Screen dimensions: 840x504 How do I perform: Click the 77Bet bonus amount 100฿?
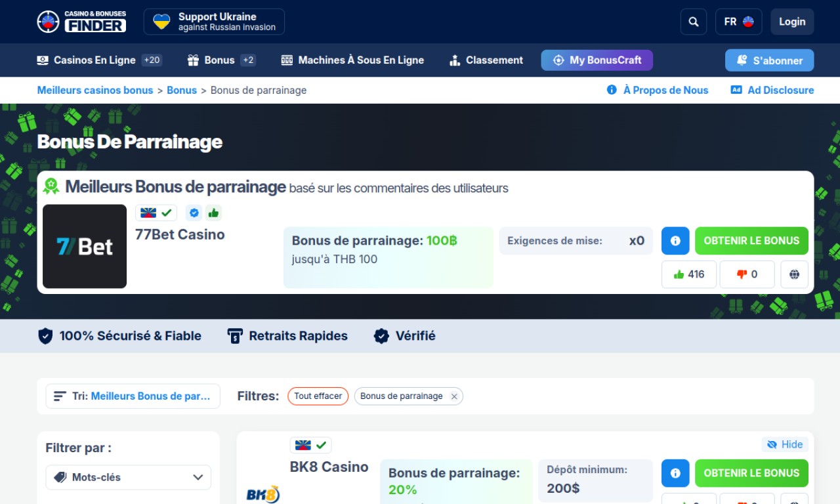click(442, 241)
